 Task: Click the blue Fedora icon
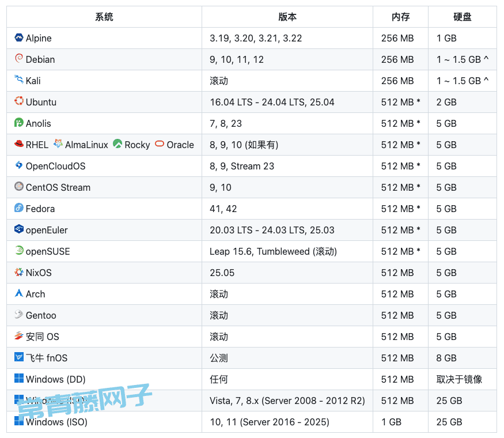coord(19,207)
